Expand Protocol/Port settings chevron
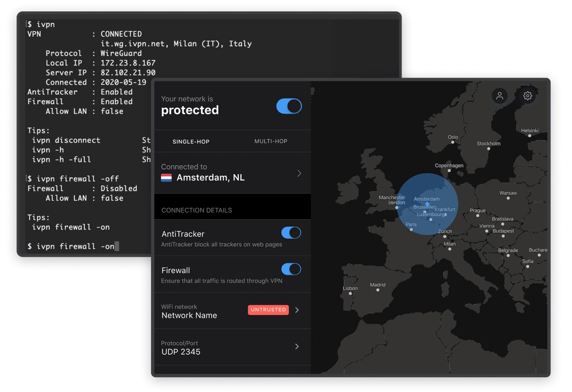The image size is (572, 392). coord(297,346)
